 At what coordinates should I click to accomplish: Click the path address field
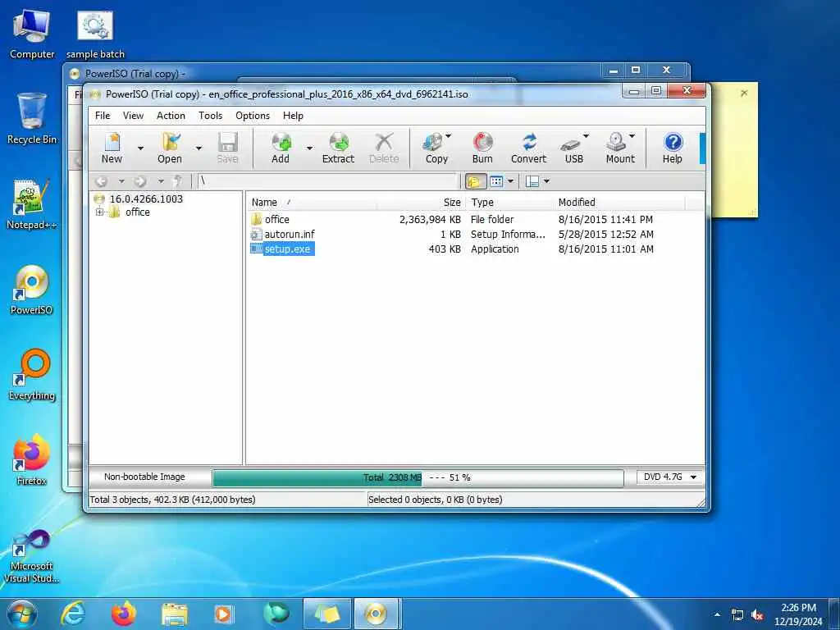coord(328,181)
